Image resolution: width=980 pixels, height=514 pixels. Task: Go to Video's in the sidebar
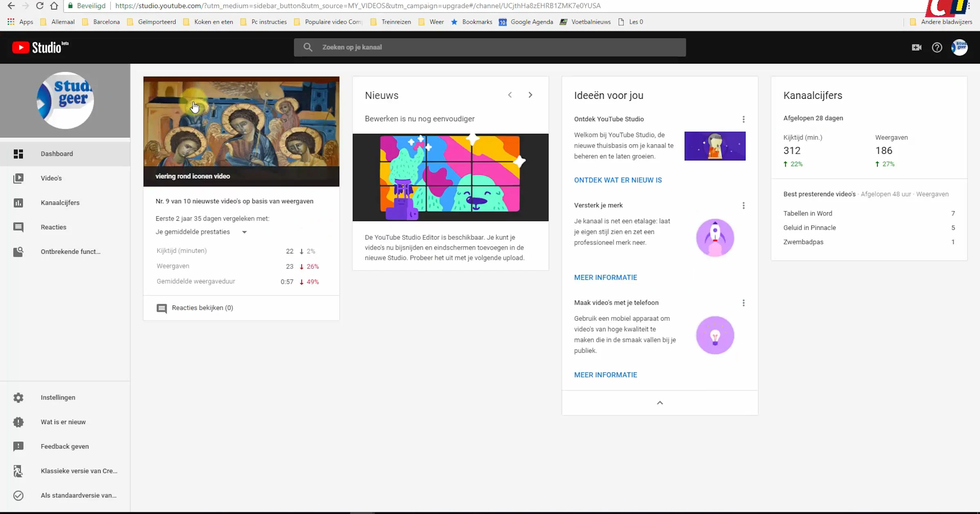point(65,178)
